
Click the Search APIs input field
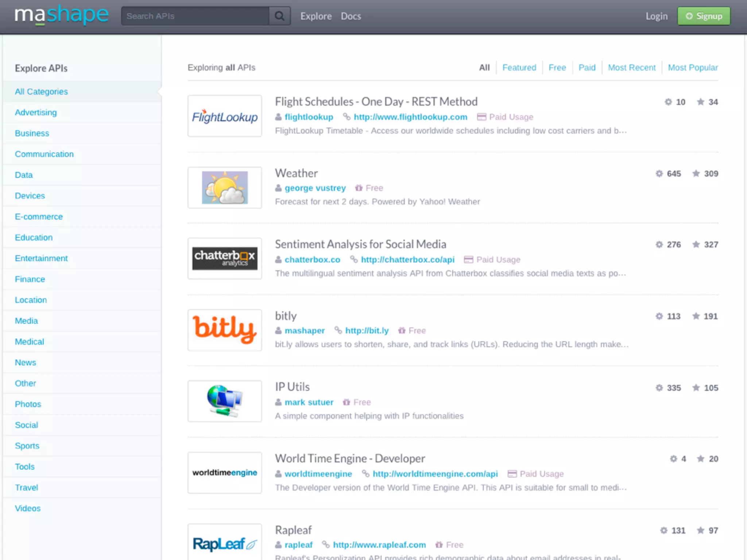click(x=195, y=16)
